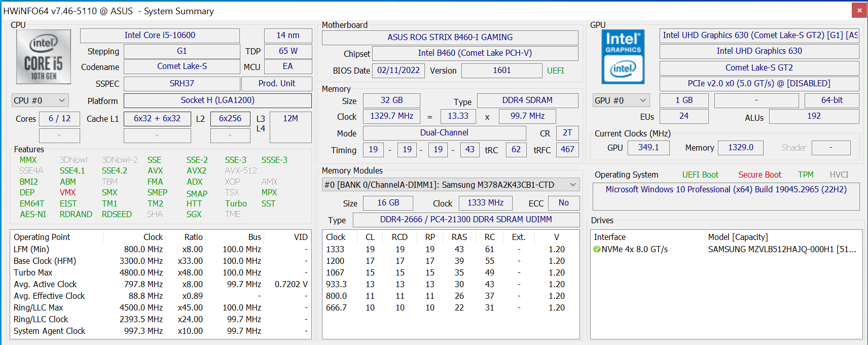The width and height of the screenshot is (868, 345).
Task: Click the GPU clock 349.1 value
Action: pos(648,148)
